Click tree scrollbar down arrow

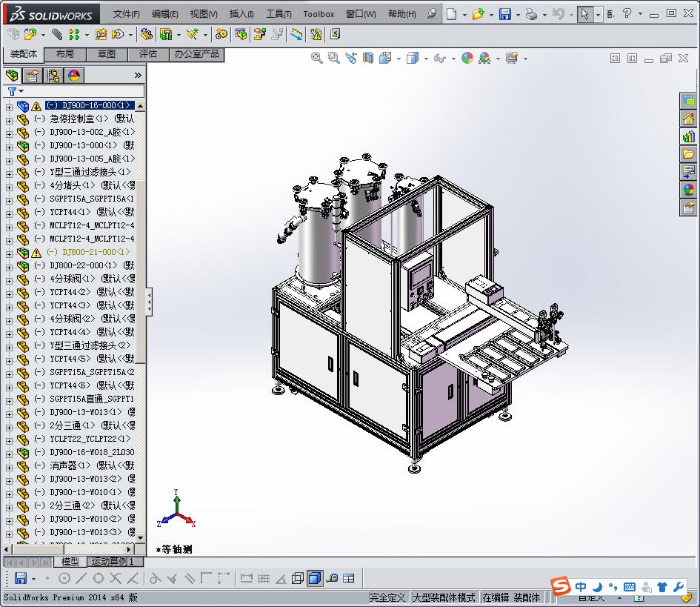[x=141, y=538]
